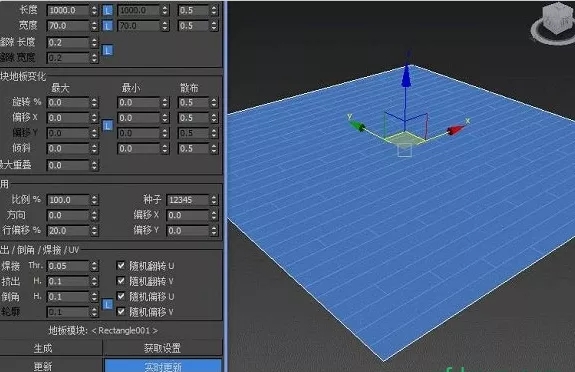Click the gap 长度 field showing 0.2
This screenshot has height=372, width=575.
point(68,43)
